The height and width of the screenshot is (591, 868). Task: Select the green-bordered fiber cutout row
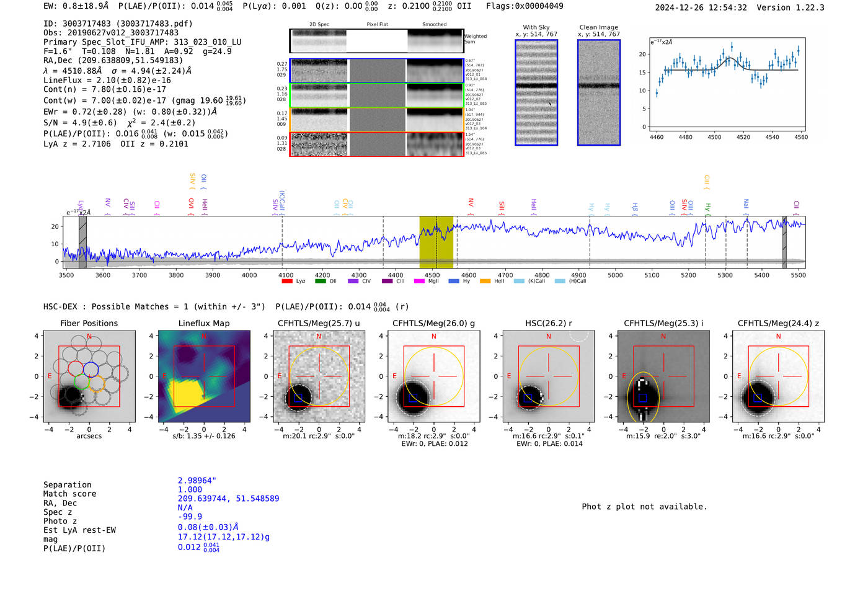377,96
